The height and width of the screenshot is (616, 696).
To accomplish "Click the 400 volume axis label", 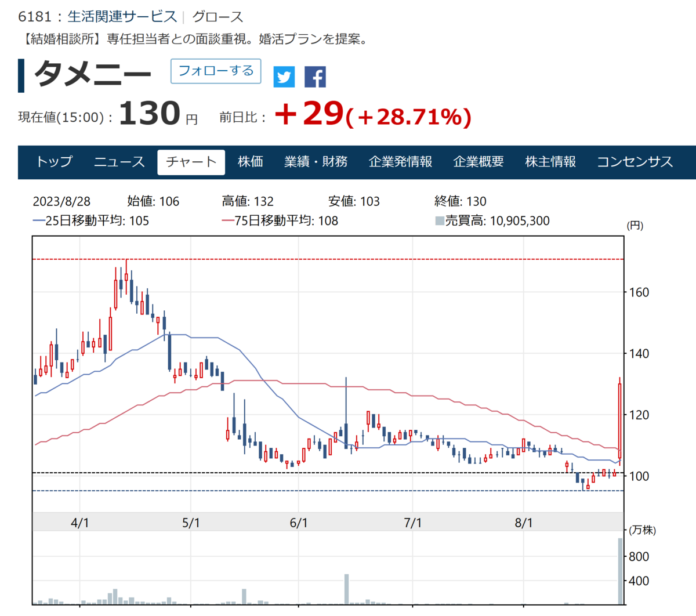I will pos(639,581).
